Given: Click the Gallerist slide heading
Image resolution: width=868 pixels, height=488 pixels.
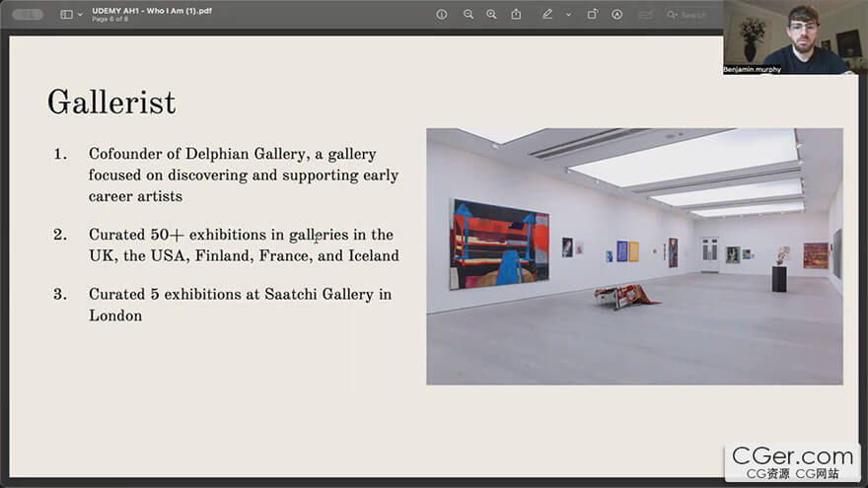Looking at the screenshot, I should click(111, 102).
